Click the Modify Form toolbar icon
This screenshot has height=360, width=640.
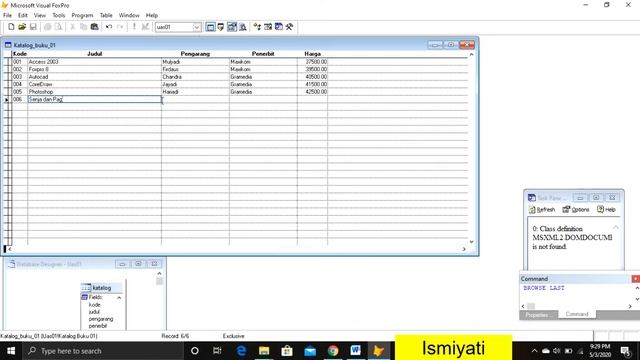point(145,27)
